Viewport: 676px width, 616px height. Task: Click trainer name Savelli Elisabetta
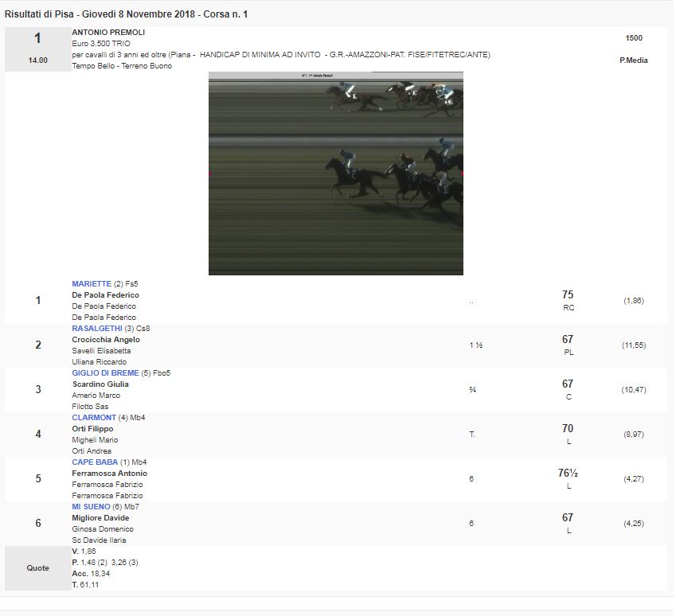pyautogui.click(x=101, y=351)
